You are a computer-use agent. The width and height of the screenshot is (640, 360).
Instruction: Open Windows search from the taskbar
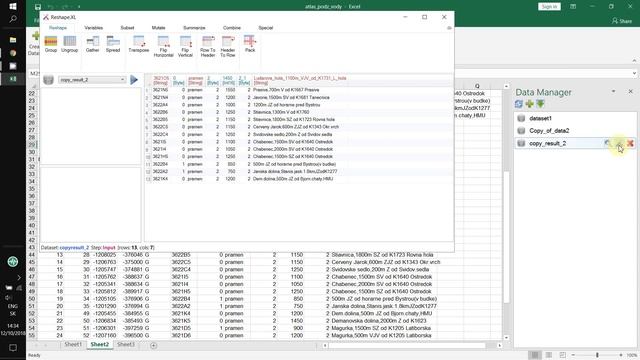click(x=13, y=19)
